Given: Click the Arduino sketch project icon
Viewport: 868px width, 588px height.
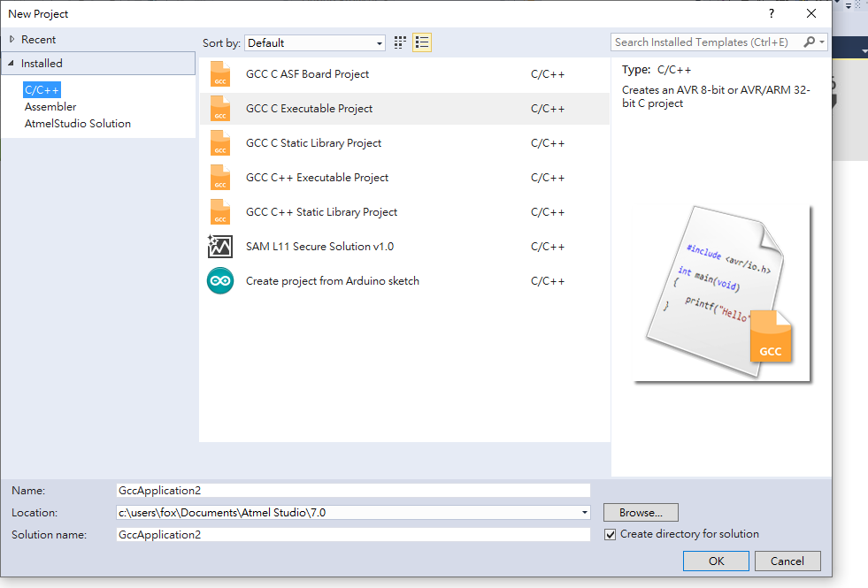Looking at the screenshot, I should click(220, 281).
